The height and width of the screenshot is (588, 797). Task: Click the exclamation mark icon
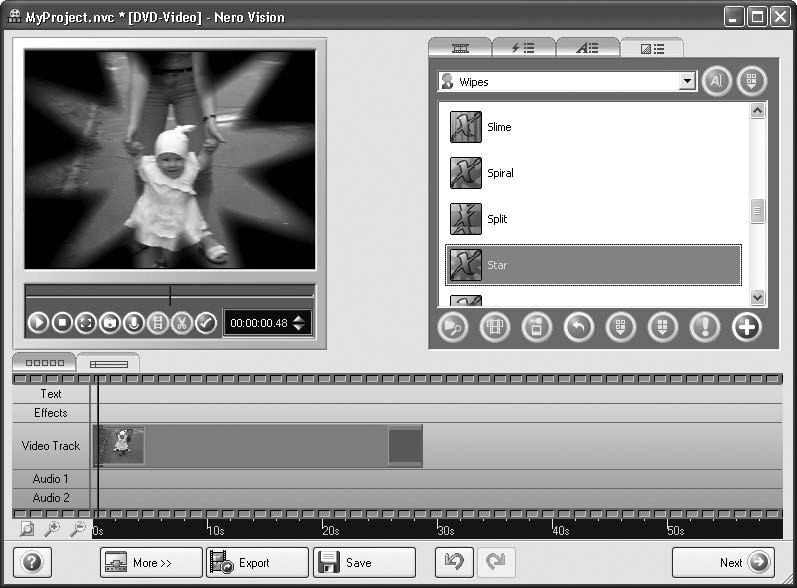[704, 327]
